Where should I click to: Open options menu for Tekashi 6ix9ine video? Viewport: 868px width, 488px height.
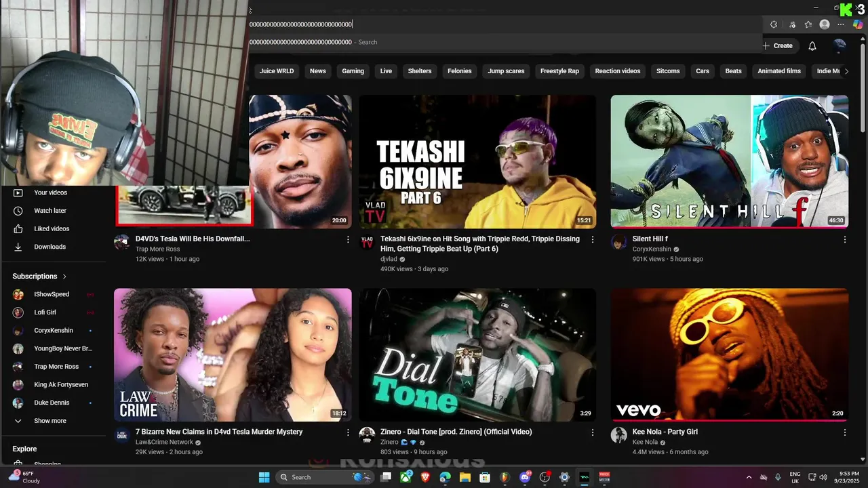[593, 239]
